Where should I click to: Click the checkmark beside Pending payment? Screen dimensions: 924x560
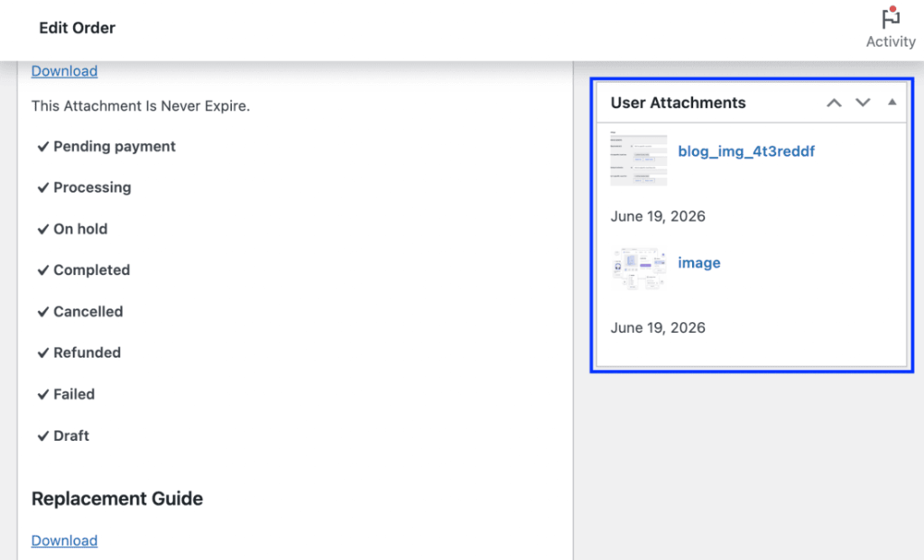[42, 147]
